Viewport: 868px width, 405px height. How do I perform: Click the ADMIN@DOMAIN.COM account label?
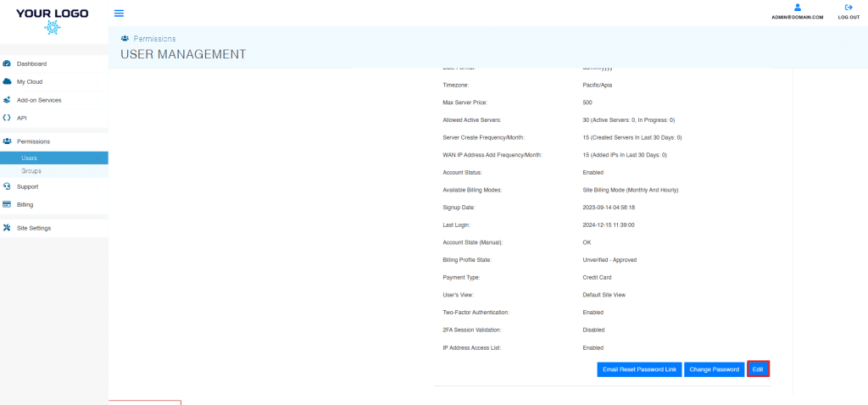click(798, 17)
